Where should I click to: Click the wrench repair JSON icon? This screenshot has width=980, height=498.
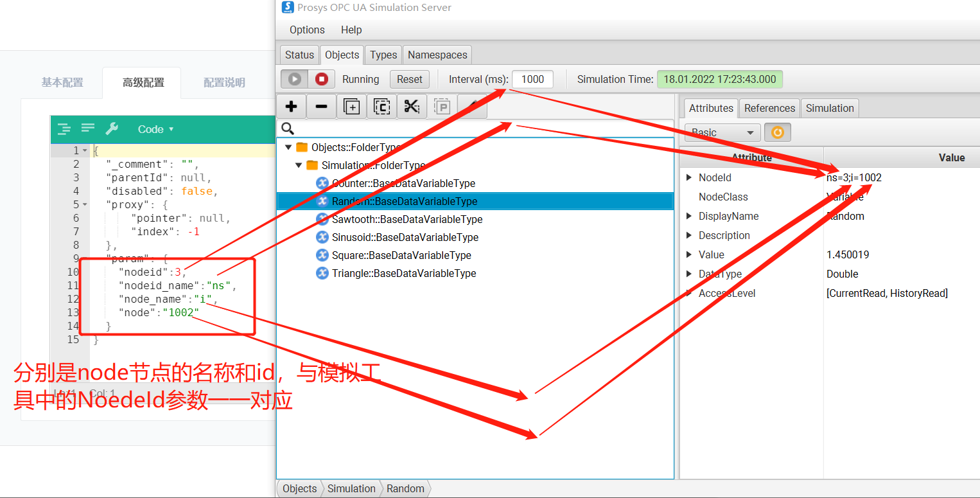point(112,129)
